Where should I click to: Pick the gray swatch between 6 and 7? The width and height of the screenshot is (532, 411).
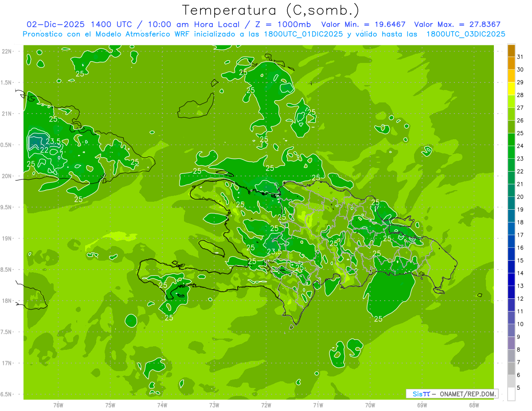511,368
